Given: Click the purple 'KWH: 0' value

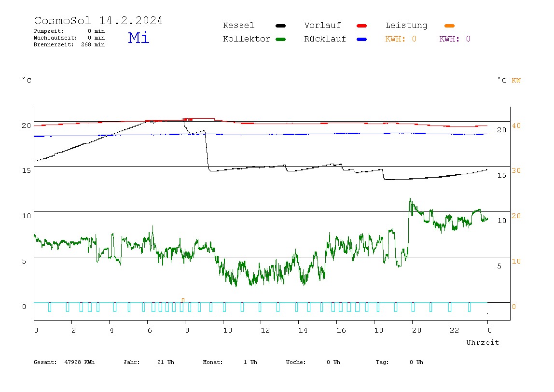Looking at the screenshot, I should point(455,39).
